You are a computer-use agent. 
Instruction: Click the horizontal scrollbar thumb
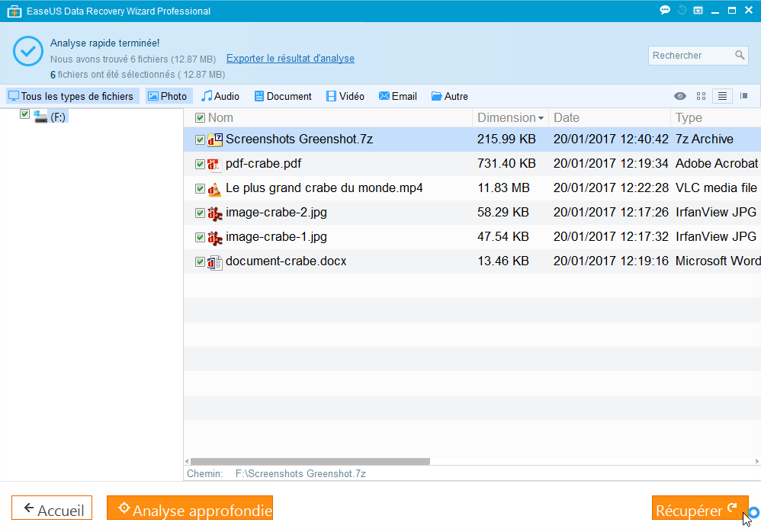[x=310, y=461]
